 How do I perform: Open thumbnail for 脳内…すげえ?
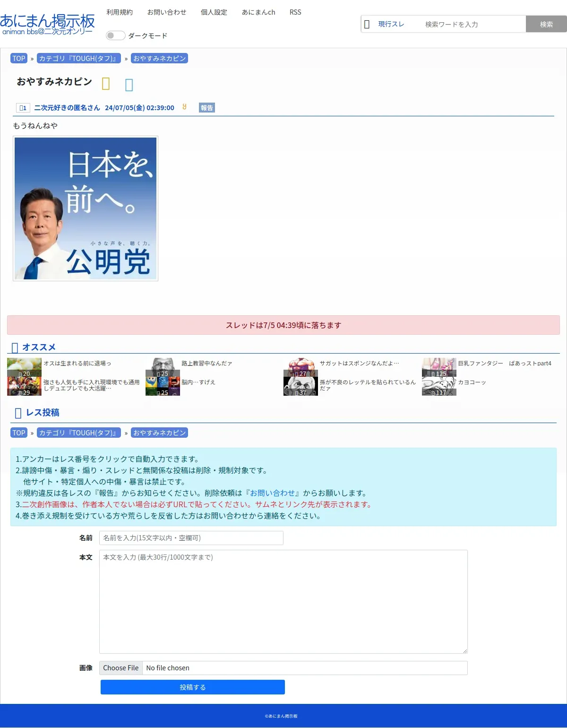click(163, 386)
